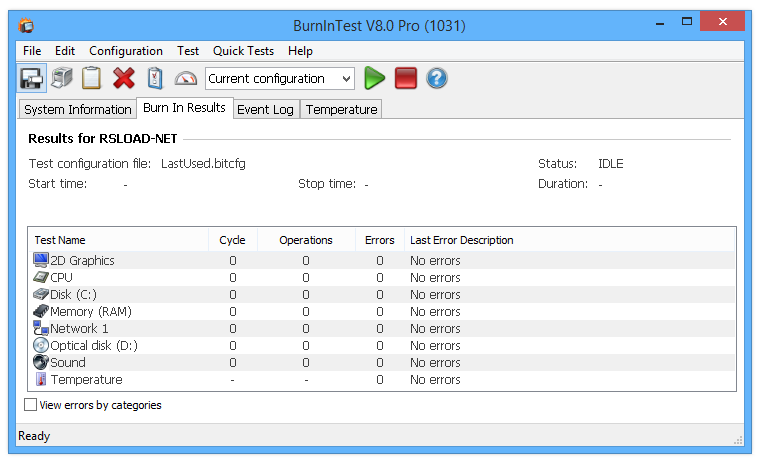Sort by Last Error Description column header

point(569,240)
